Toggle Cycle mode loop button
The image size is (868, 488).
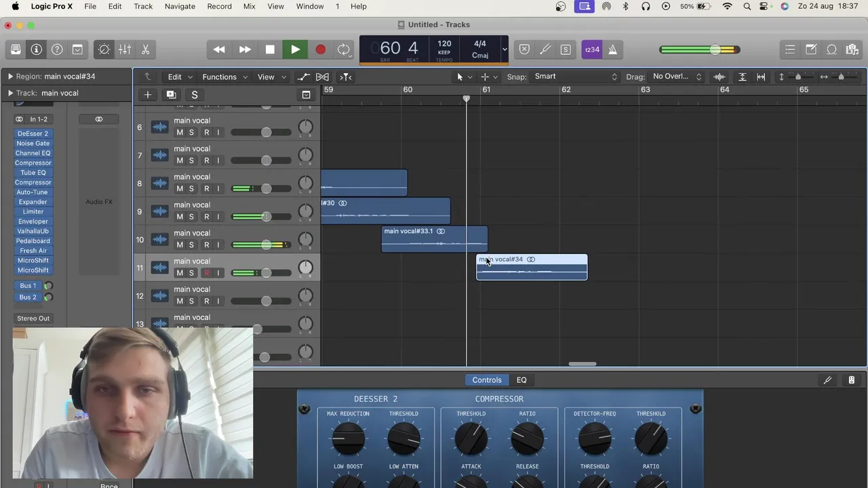tap(344, 49)
